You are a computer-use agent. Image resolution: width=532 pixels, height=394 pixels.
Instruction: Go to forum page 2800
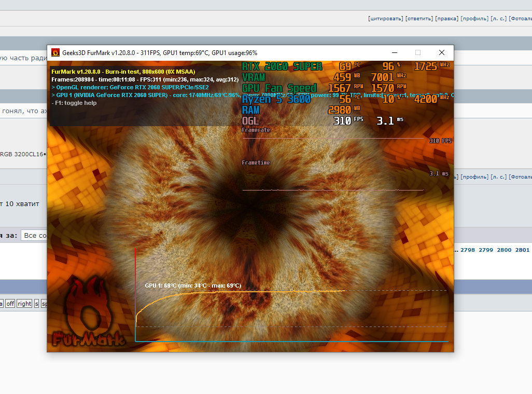point(504,250)
